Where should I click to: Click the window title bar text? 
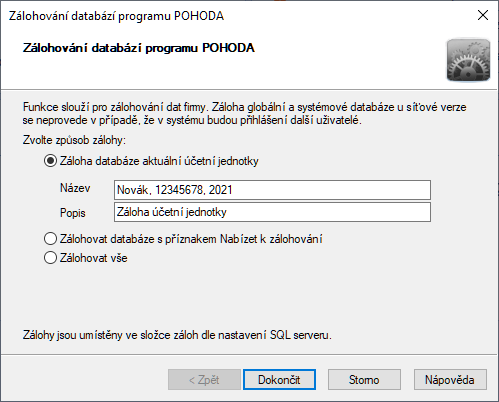(x=116, y=16)
